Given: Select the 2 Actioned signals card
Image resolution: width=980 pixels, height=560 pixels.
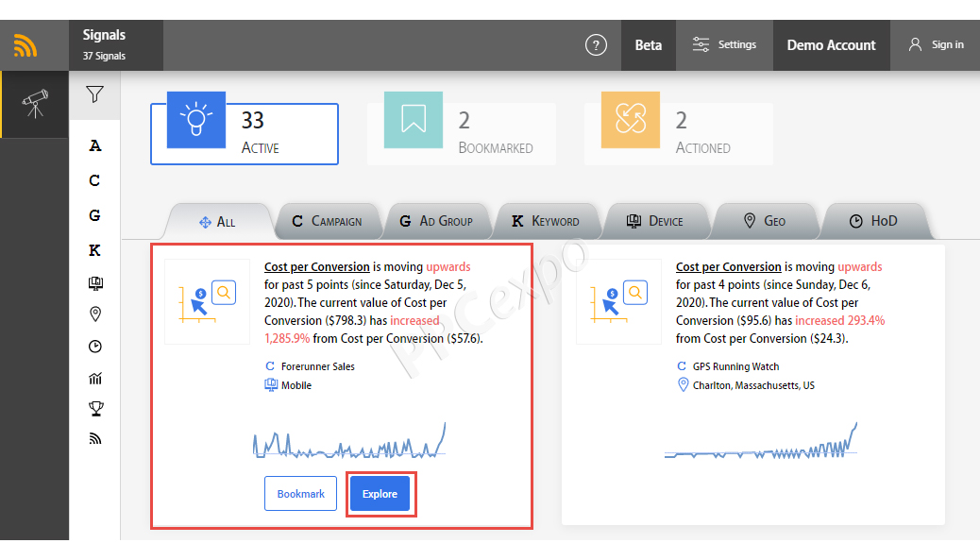Looking at the screenshot, I should pyautogui.click(x=679, y=134).
